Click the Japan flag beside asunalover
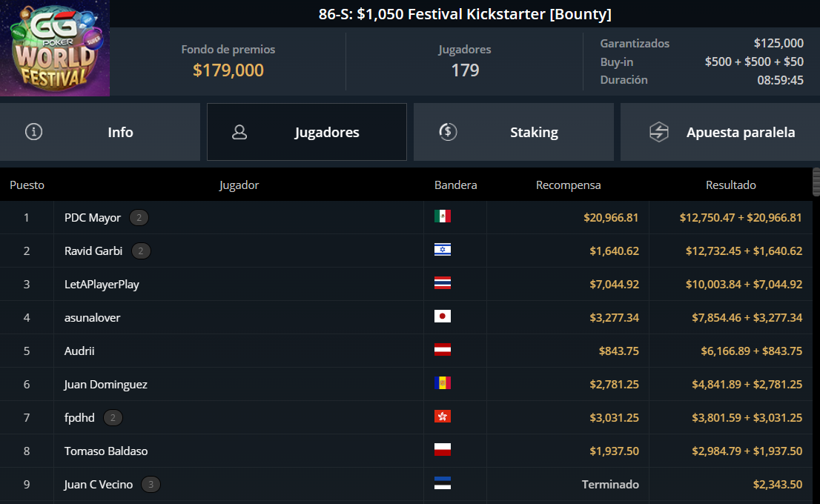This screenshot has height=504, width=820. [x=443, y=316]
